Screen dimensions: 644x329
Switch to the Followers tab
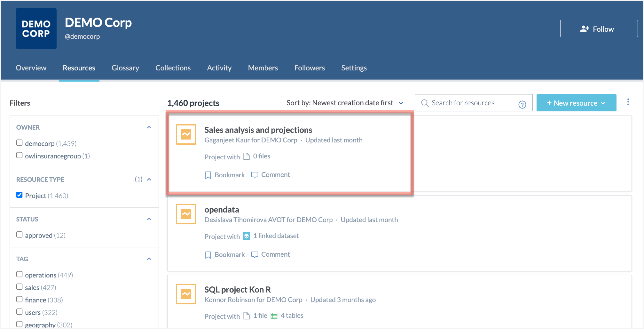coord(310,68)
